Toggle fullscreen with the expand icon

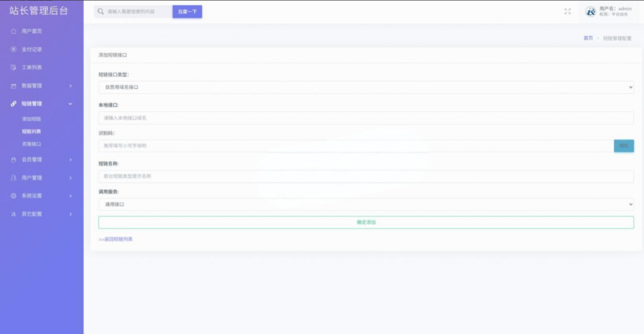pos(567,11)
